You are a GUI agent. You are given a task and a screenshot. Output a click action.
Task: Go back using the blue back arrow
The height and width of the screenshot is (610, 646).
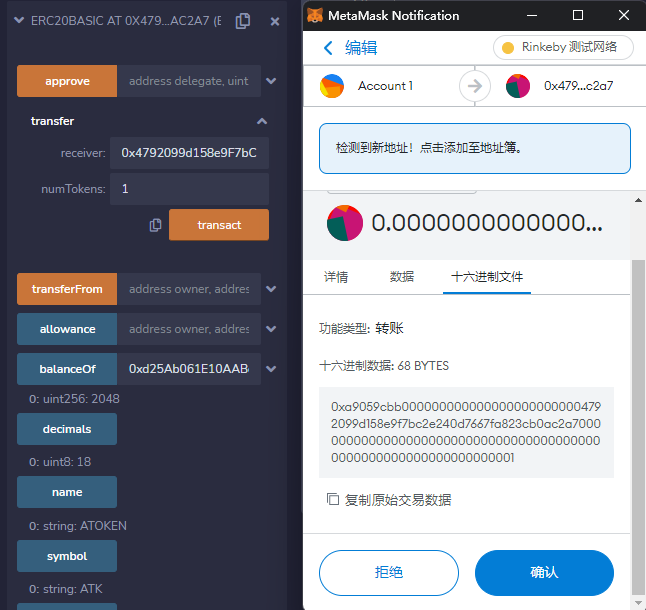pos(328,48)
